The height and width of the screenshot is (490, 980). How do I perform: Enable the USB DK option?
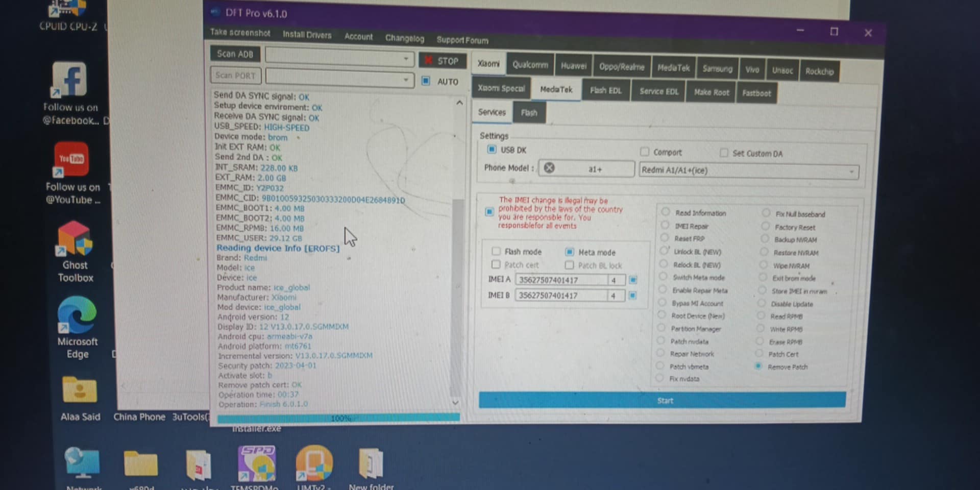point(492,149)
